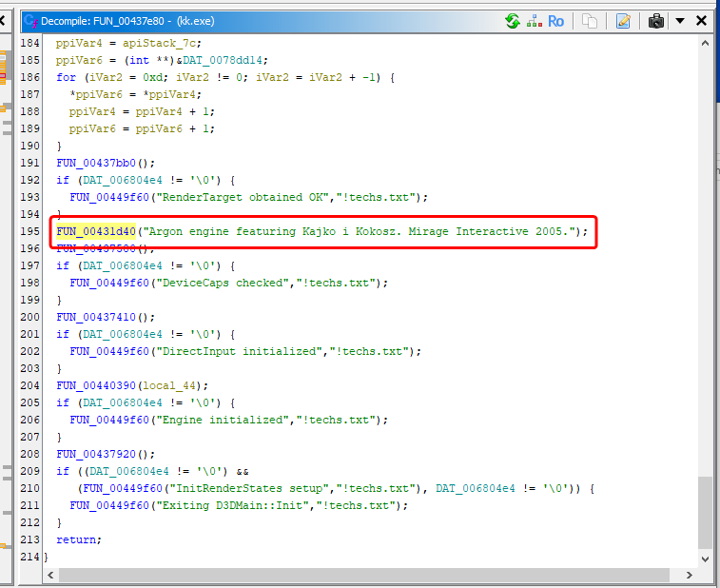Click DAT_006804e4 at end of line 210
The width and height of the screenshot is (720, 588).
point(476,488)
